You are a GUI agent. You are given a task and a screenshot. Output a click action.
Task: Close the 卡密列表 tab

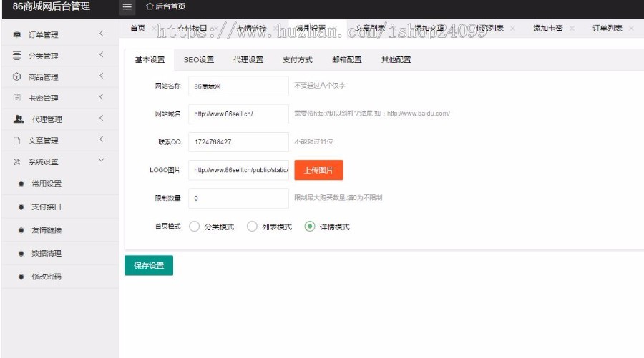(x=512, y=29)
